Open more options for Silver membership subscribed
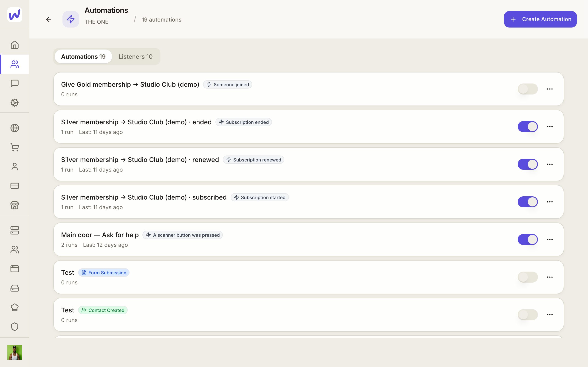 click(x=550, y=202)
